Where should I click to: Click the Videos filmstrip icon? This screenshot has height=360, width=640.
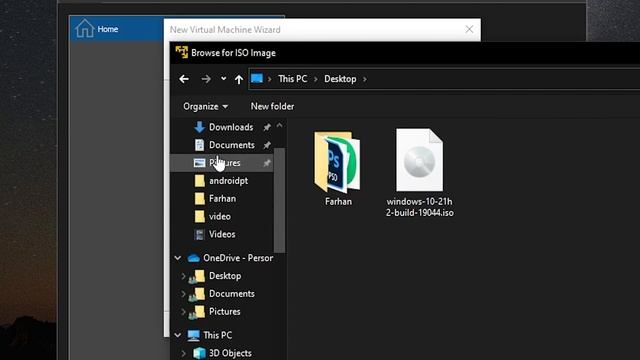point(199,234)
